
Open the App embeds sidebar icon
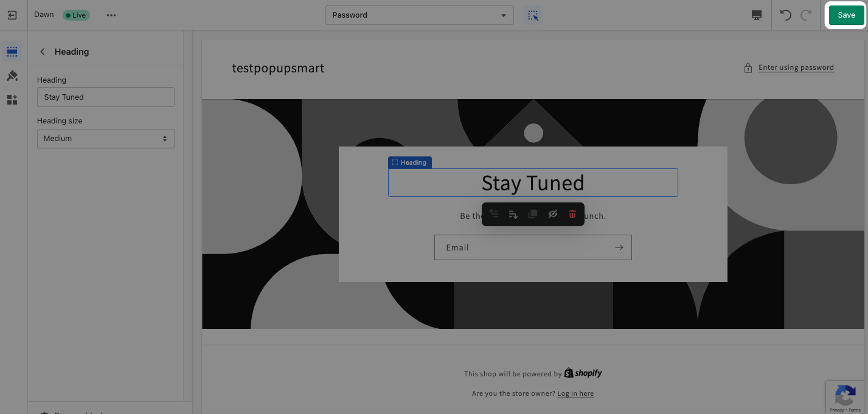point(12,100)
